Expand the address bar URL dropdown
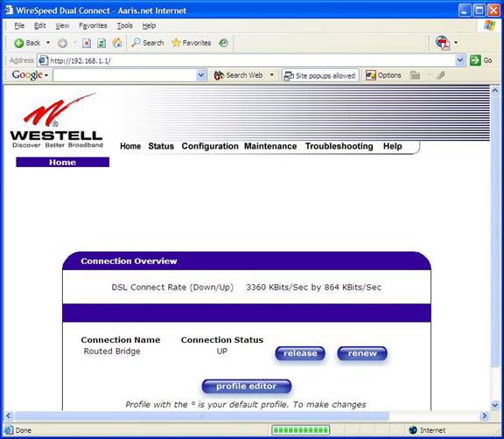504x439 pixels. coord(460,60)
